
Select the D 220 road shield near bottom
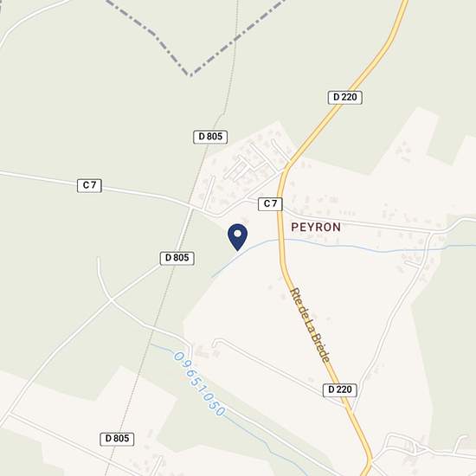point(340,389)
